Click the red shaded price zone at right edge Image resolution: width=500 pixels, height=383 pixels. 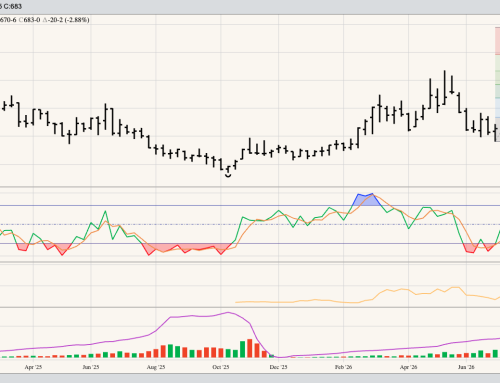(x=497, y=41)
